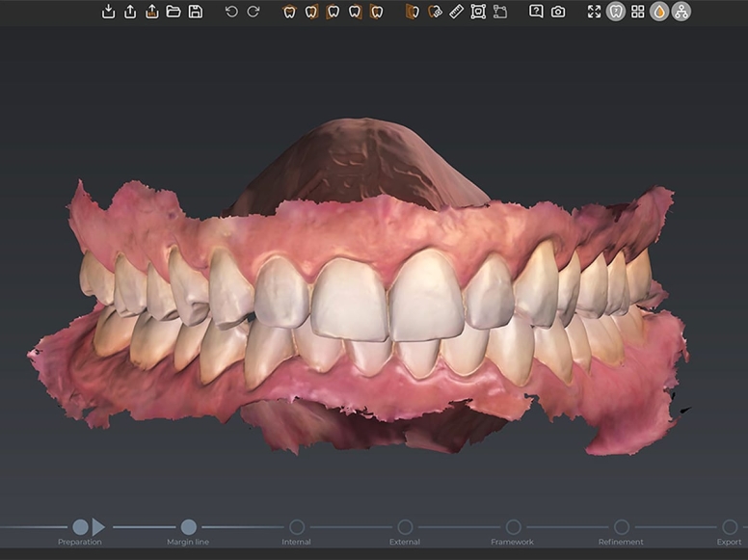748x560 pixels.
Task: Toggle the circular hierarchy nodes button
Action: click(681, 12)
